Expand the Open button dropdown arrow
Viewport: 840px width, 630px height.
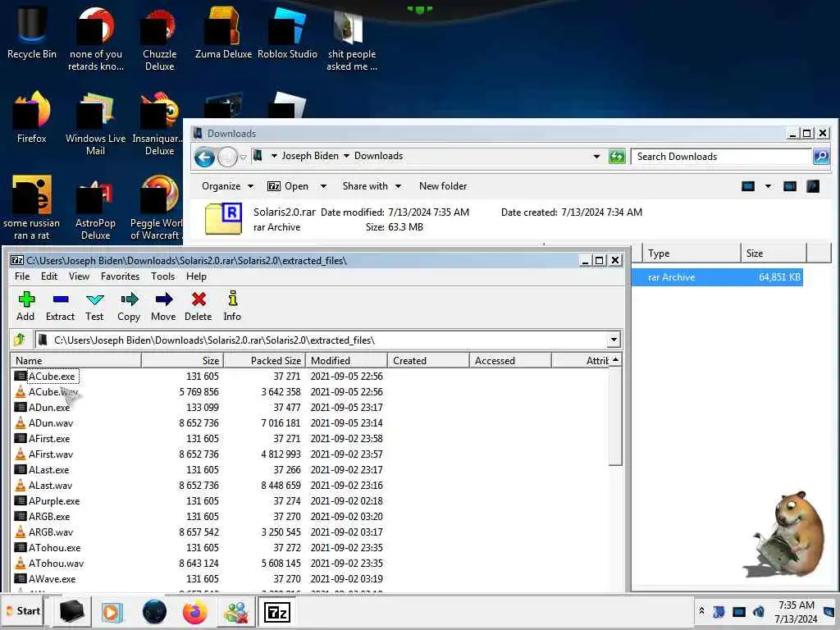tap(323, 186)
